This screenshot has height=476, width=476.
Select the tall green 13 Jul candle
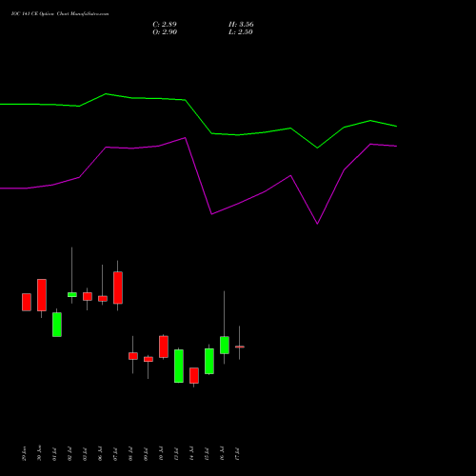[179, 366]
